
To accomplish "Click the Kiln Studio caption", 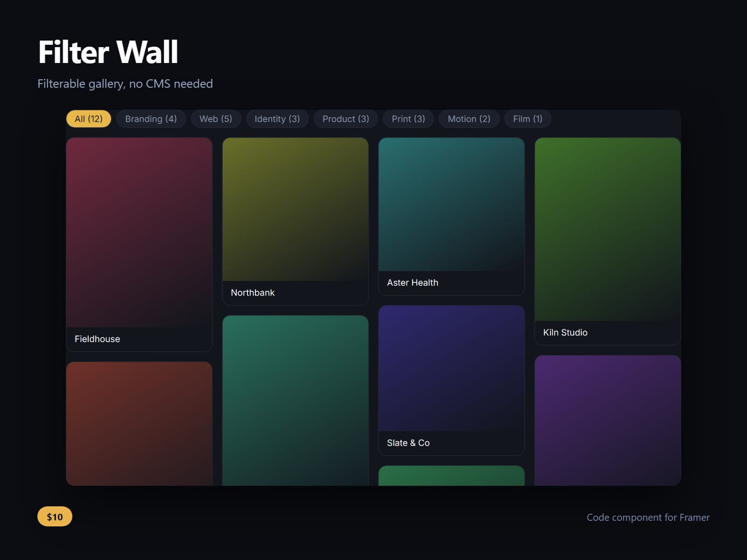I will click(x=565, y=333).
